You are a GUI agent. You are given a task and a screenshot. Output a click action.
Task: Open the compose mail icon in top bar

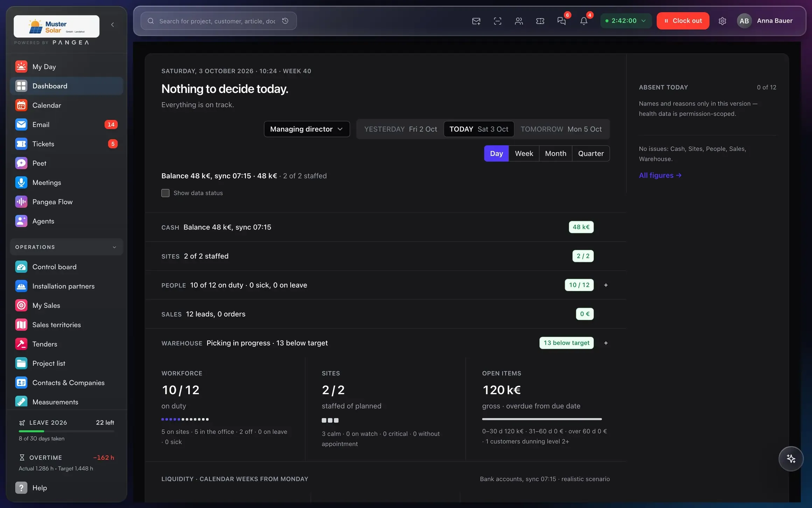(x=476, y=21)
